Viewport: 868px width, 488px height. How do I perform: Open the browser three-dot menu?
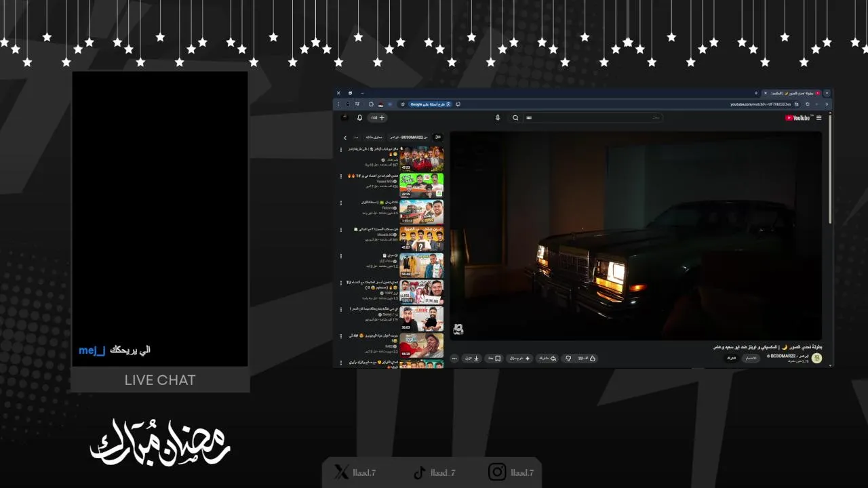(338, 104)
